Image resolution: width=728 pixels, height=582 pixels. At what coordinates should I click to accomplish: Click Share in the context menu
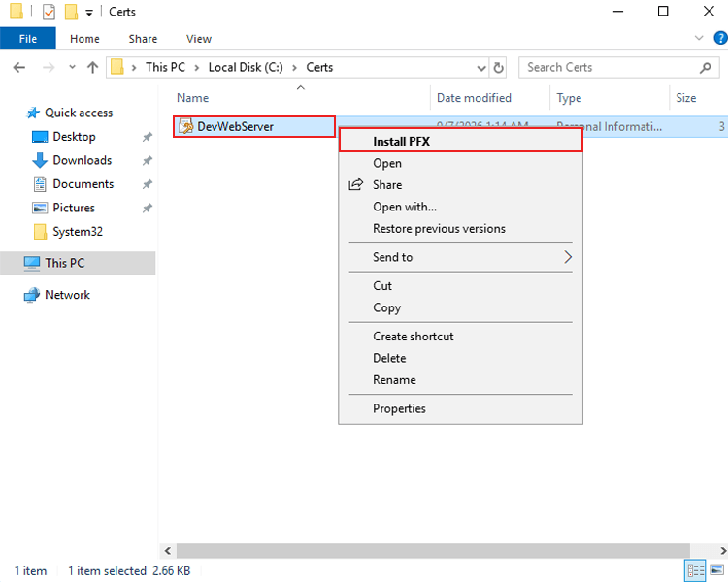point(460,184)
